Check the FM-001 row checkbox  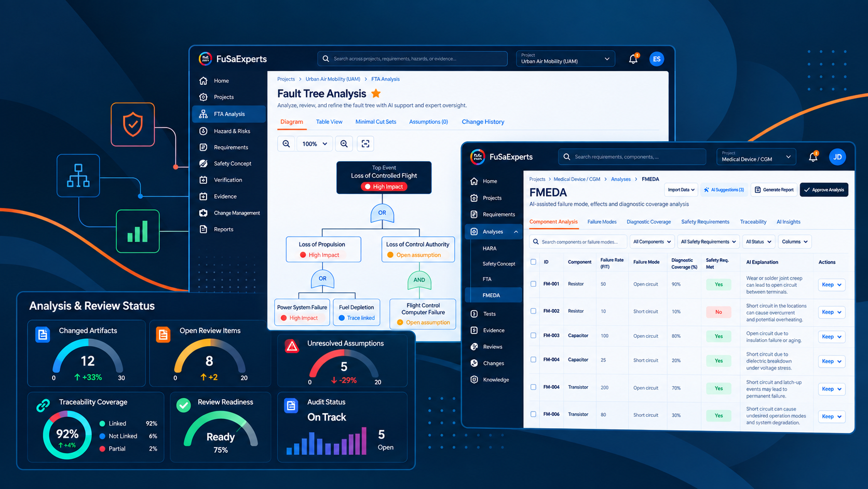pyautogui.click(x=533, y=284)
